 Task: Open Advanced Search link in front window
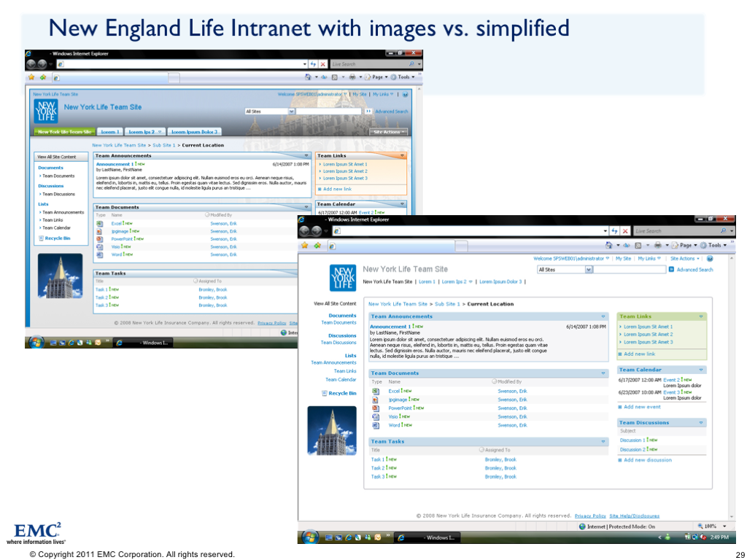pos(694,270)
